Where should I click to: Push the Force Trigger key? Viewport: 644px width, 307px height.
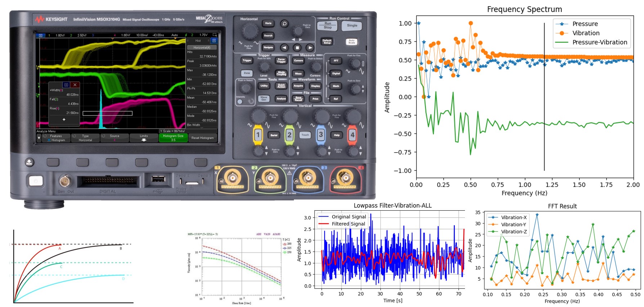(281, 61)
